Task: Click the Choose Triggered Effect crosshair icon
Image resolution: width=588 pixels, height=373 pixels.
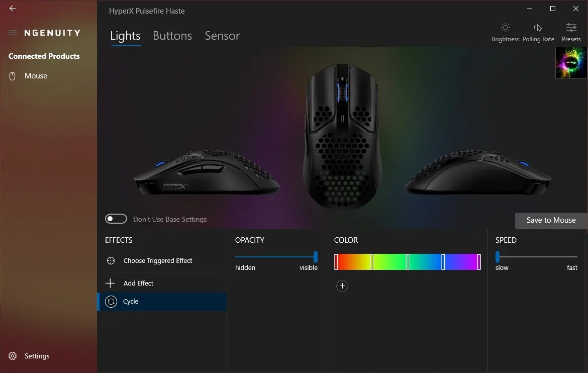Action: (111, 260)
